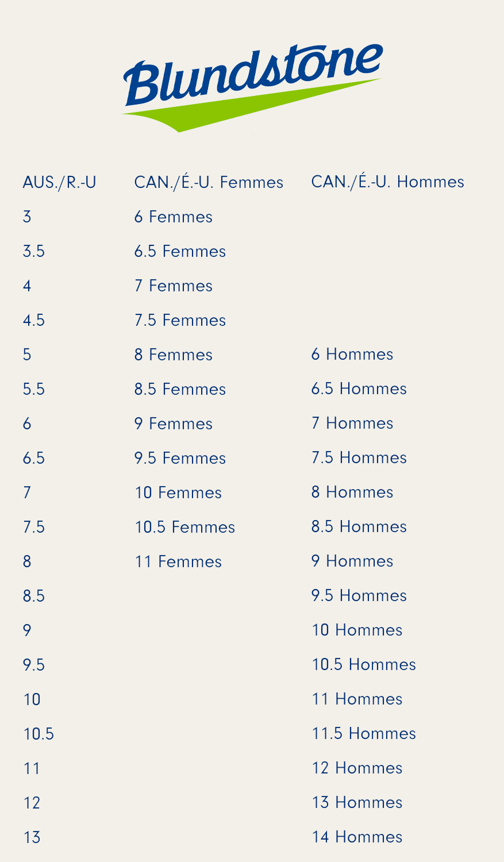The width and height of the screenshot is (504, 862).
Task: Click the Blundstone logo
Action: [252, 87]
